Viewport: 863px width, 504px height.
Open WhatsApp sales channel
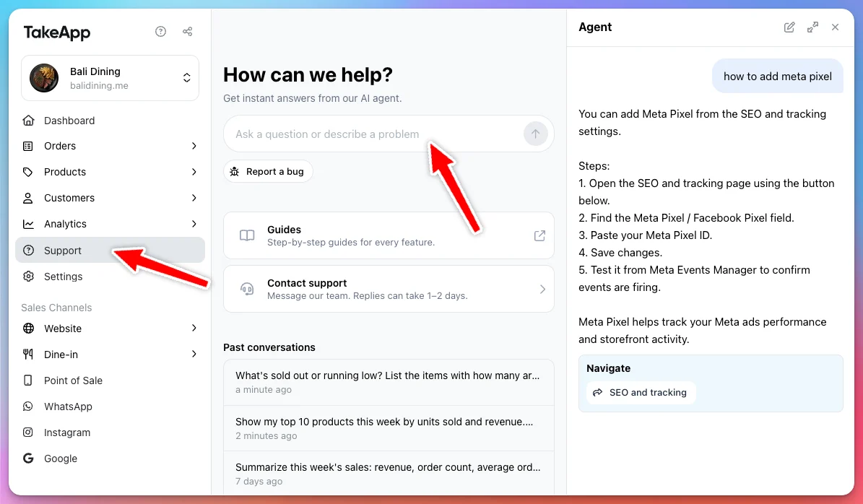[110, 407]
